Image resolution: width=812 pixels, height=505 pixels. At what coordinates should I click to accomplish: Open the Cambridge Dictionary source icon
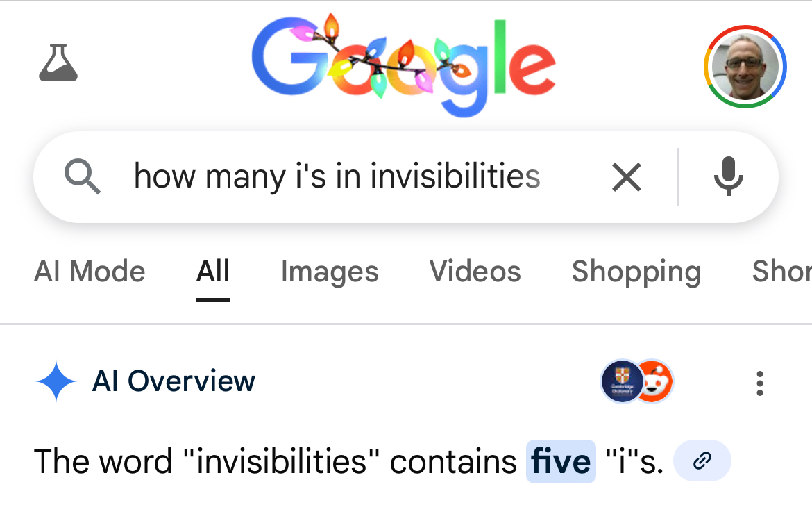pos(620,381)
